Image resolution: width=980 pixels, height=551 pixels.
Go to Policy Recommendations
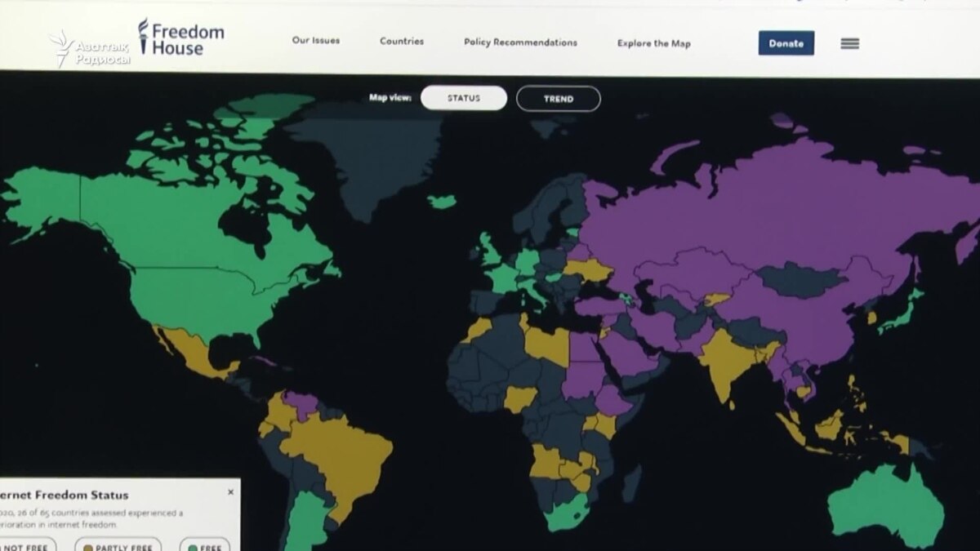point(520,42)
